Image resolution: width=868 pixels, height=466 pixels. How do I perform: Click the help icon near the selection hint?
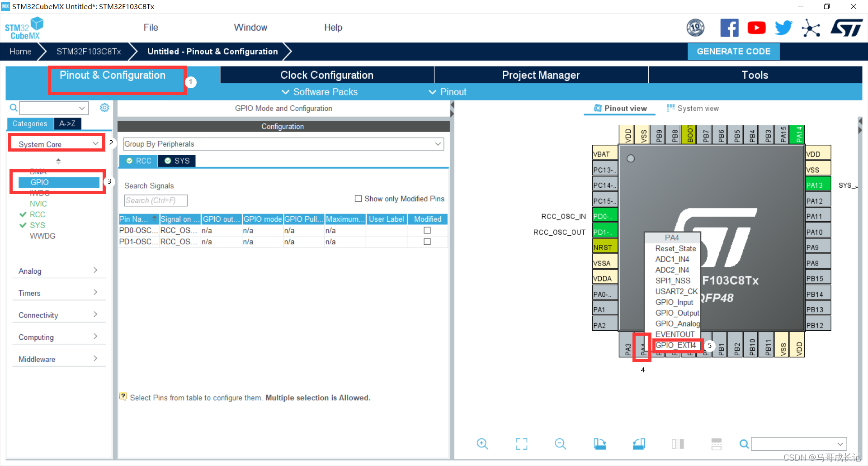point(123,397)
